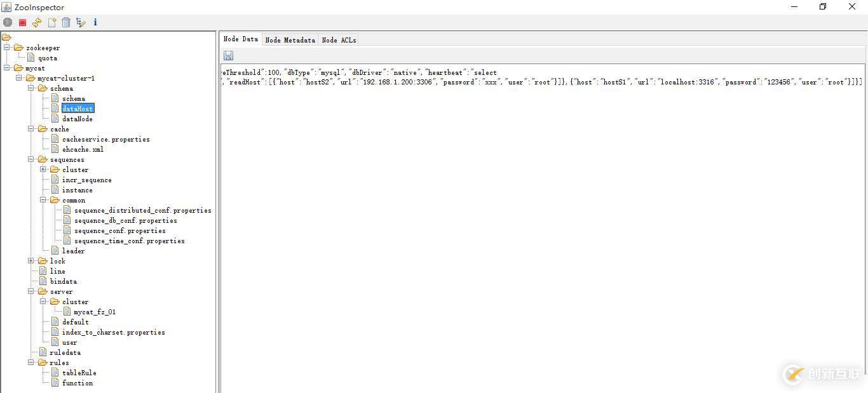Image resolution: width=868 pixels, height=393 pixels.
Task: Select the incr_sequence node
Action: pos(87,180)
